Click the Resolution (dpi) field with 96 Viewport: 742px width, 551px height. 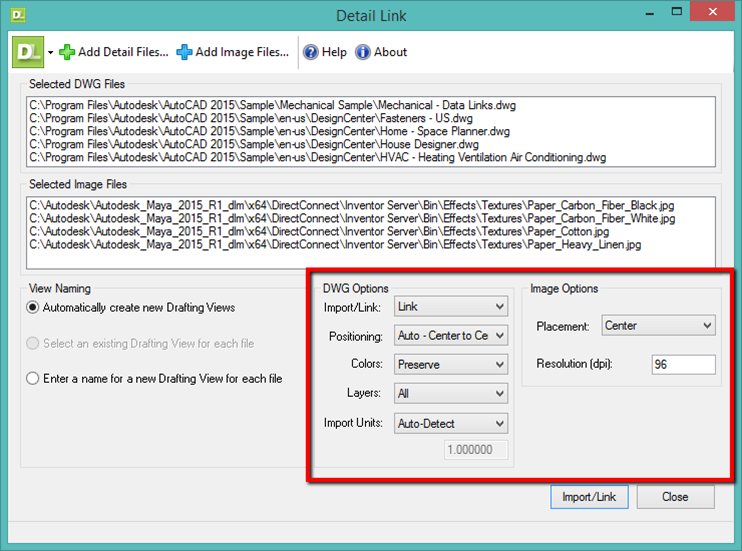[x=683, y=364]
